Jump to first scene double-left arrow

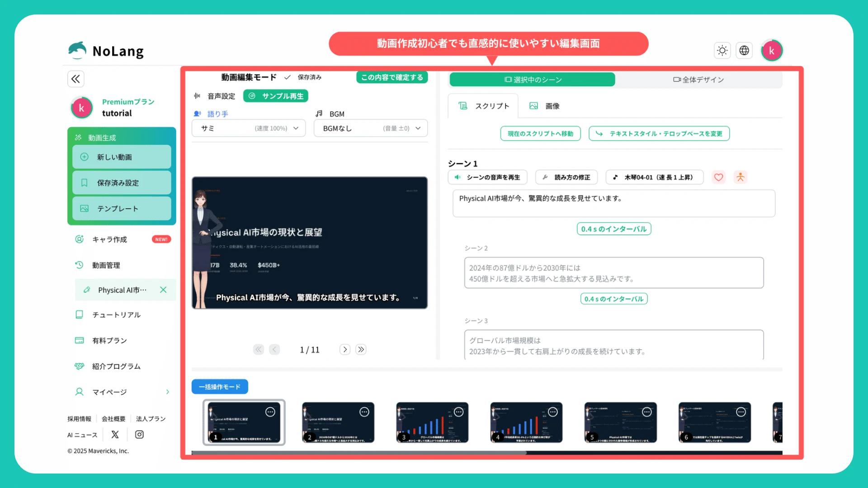click(x=258, y=349)
